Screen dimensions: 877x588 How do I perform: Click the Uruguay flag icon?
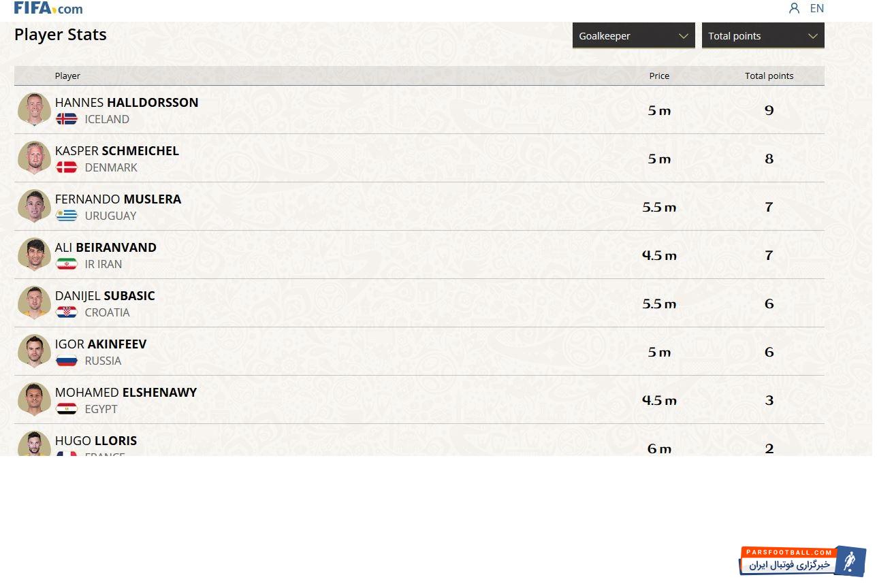(67, 216)
